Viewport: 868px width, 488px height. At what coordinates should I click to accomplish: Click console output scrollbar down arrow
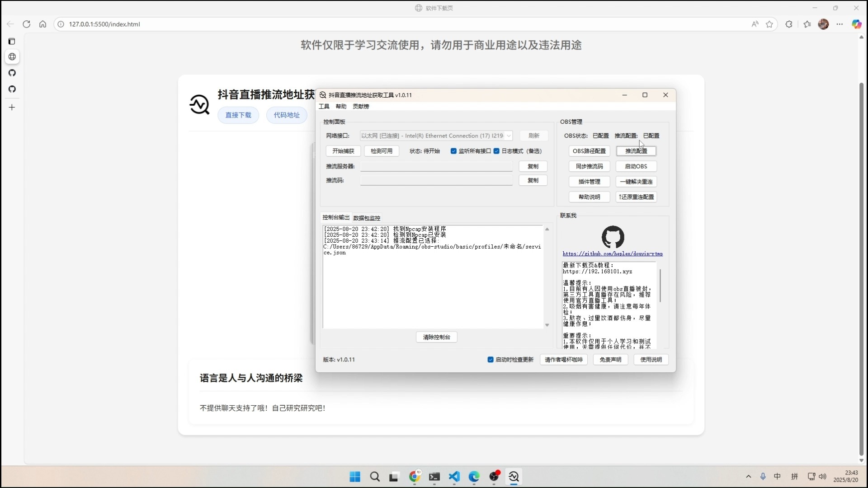547,325
